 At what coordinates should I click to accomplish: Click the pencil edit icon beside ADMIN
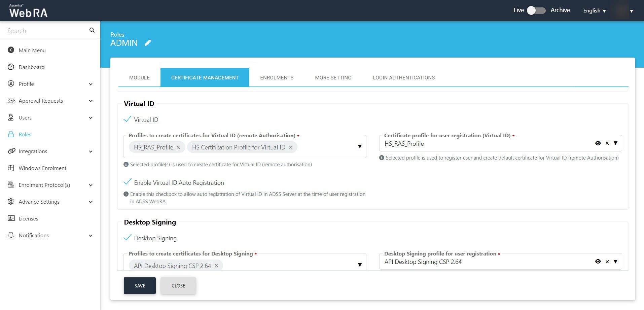(148, 43)
